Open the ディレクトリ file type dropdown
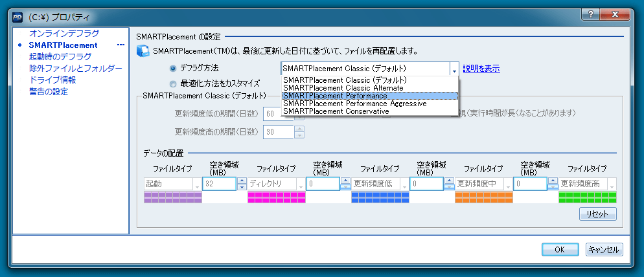Viewport: 644px width, 277px height. coord(301,184)
